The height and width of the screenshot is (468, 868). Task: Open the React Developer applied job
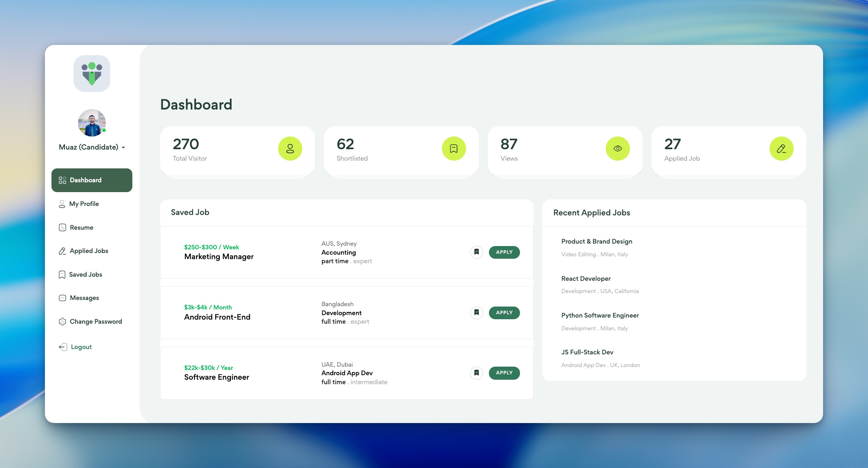pyautogui.click(x=586, y=279)
